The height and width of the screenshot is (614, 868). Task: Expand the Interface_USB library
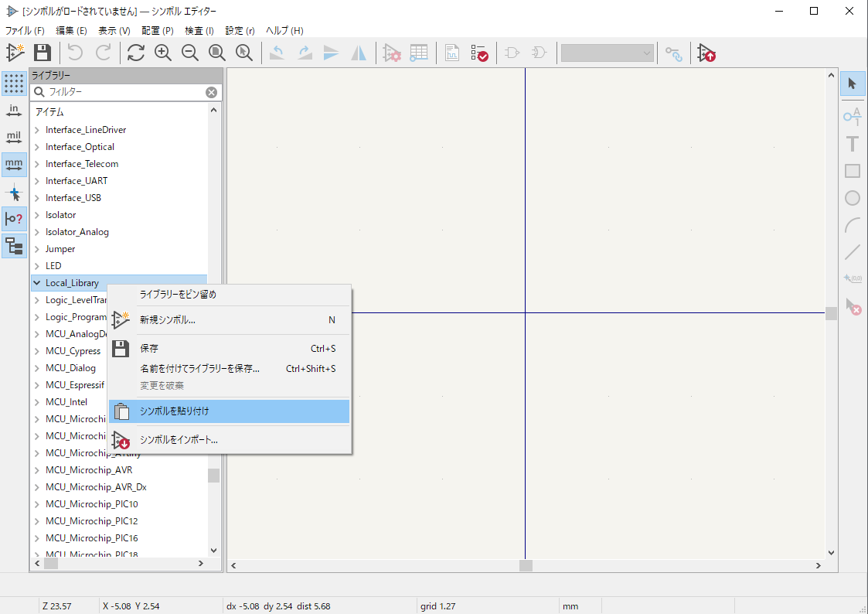tap(36, 198)
